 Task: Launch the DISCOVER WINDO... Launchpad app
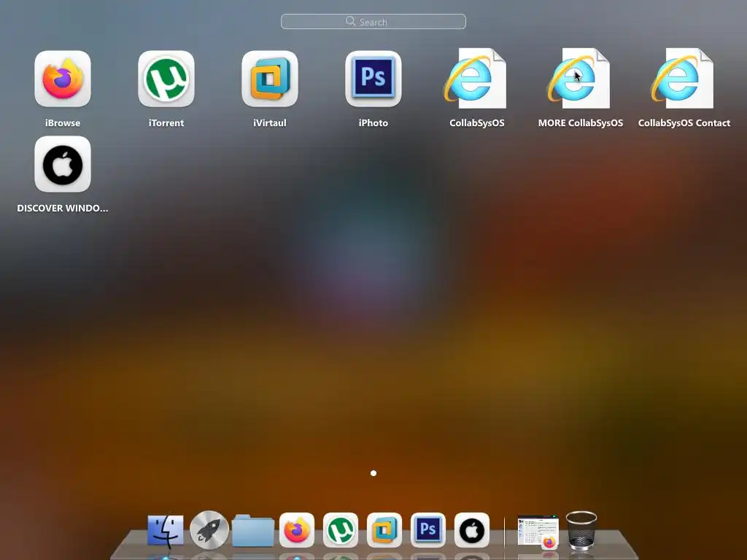coord(63,164)
